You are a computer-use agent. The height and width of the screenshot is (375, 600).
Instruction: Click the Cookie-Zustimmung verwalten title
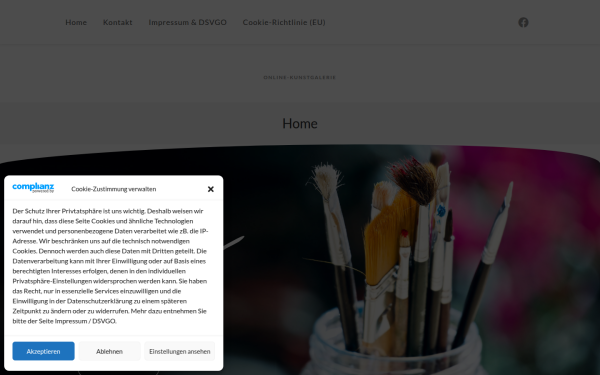[114, 189]
